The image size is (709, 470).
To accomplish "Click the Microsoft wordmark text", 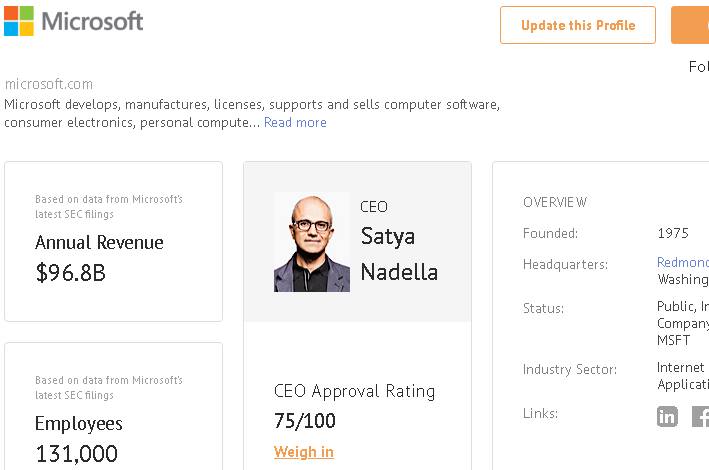I will (x=93, y=21).
